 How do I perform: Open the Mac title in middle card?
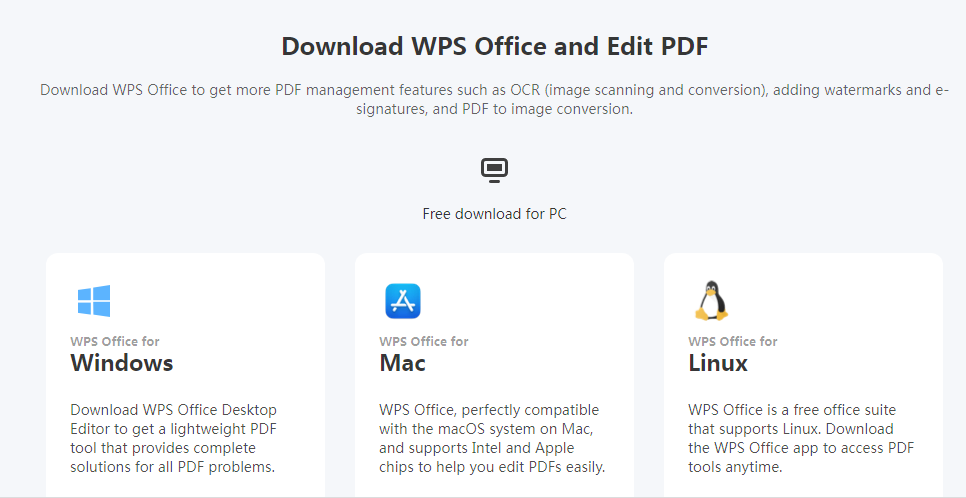coord(402,363)
